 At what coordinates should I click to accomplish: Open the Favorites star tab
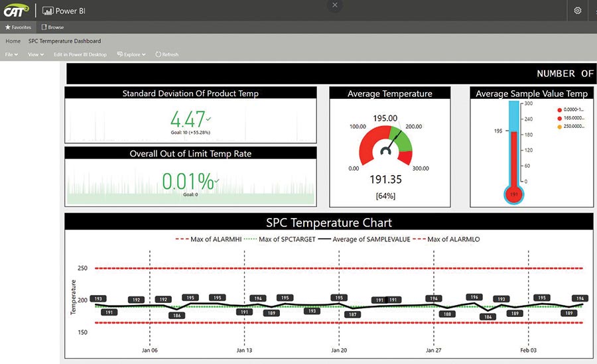18,27
